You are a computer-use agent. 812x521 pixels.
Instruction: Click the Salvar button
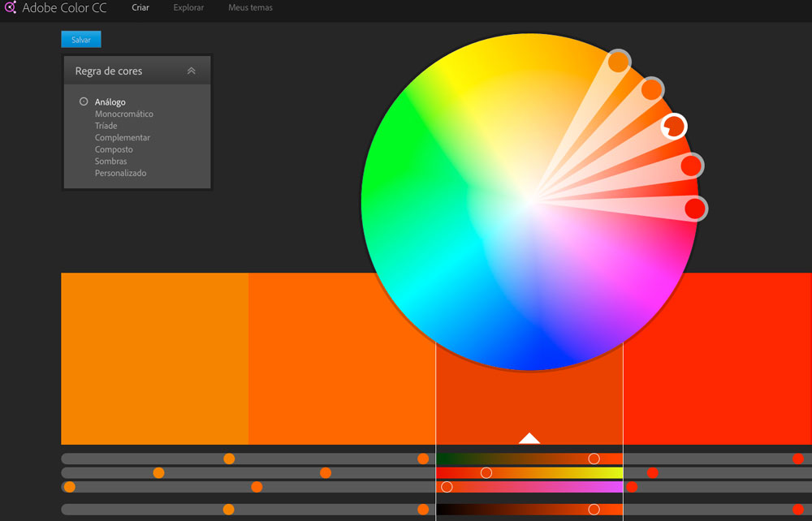[x=80, y=39]
